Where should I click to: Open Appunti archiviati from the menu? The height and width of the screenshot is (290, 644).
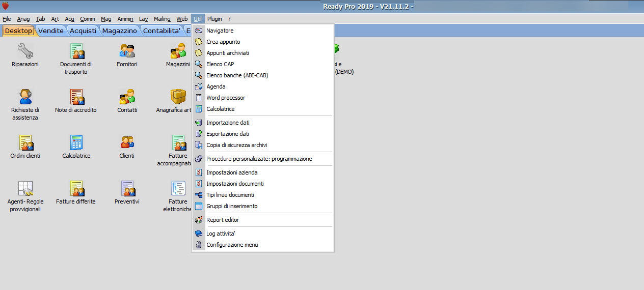click(x=263, y=53)
